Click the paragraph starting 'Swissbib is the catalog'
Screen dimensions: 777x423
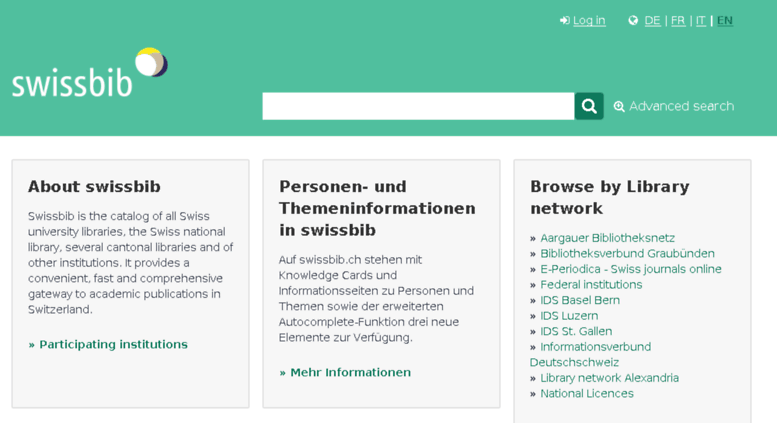coord(130,263)
